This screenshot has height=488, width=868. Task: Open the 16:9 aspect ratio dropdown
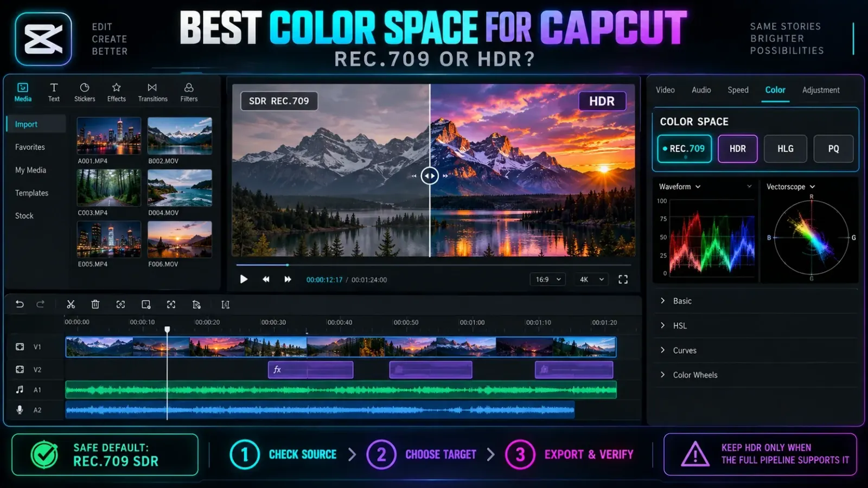(548, 279)
